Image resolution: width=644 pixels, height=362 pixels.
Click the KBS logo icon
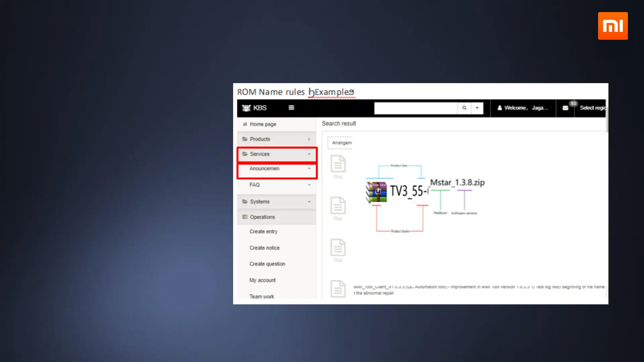click(x=247, y=108)
